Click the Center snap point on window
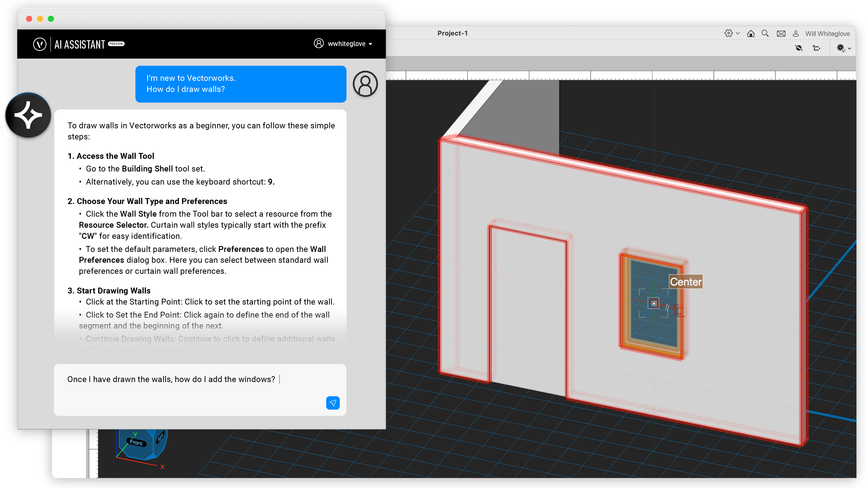868x488 pixels. pyautogui.click(x=654, y=303)
